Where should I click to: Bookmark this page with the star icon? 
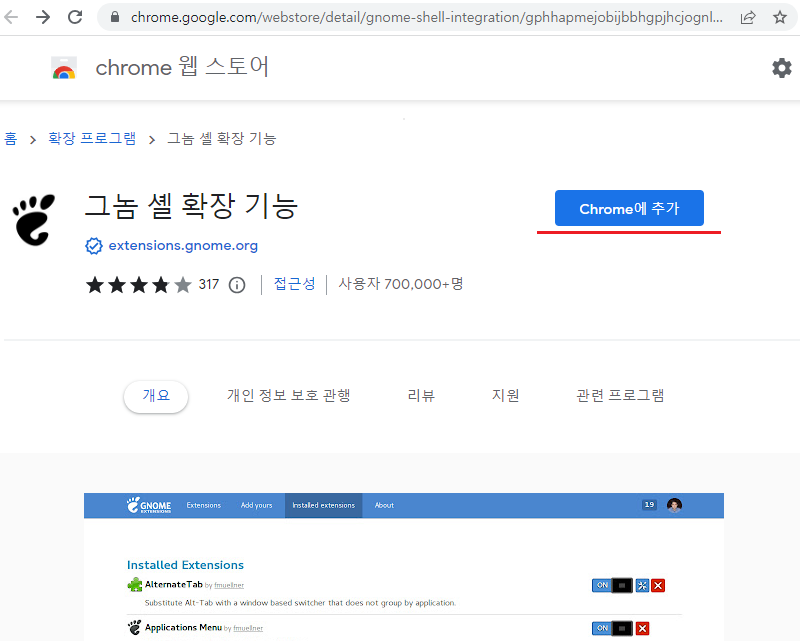[780, 17]
